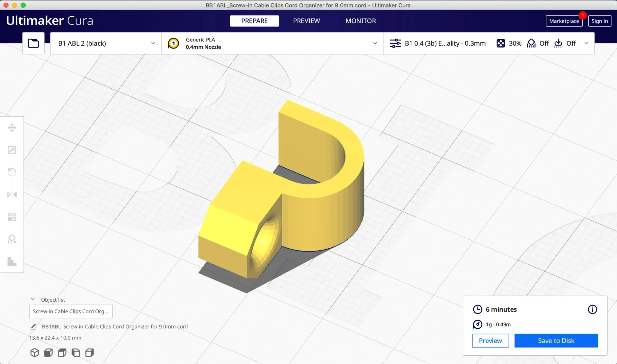The height and width of the screenshot is (364, 617).
Task: Click the print time clock icon
Action: (478, 309)
